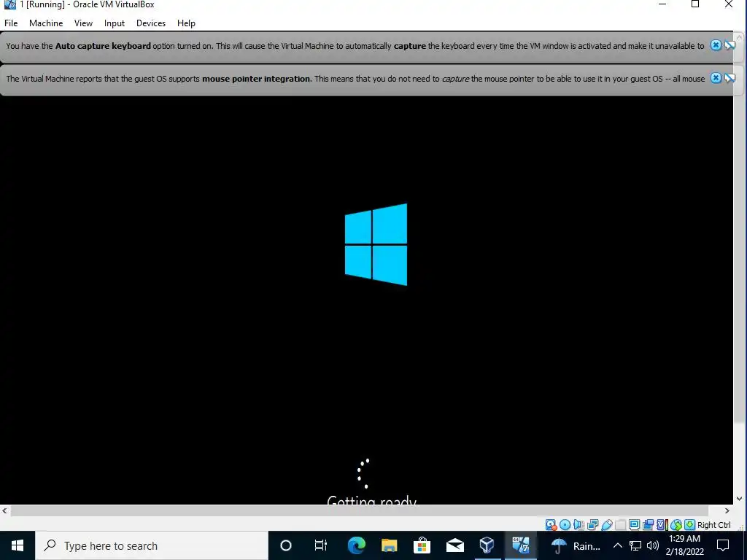
Task: Click the VirtualBox title bar icon
Action: pos(9,4)
